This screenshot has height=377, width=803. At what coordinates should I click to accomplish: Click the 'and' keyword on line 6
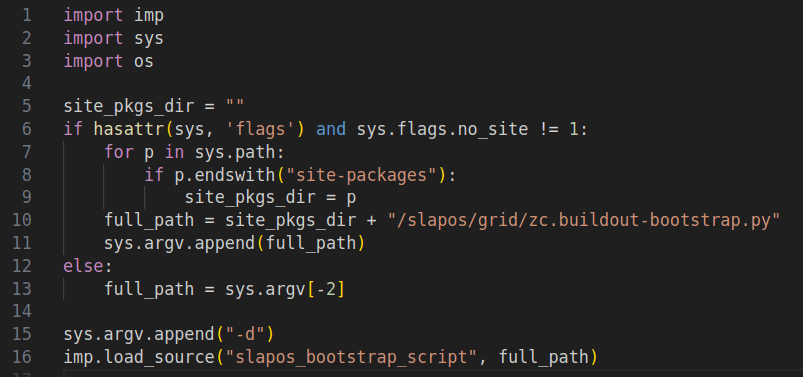[x=331, y=129]
